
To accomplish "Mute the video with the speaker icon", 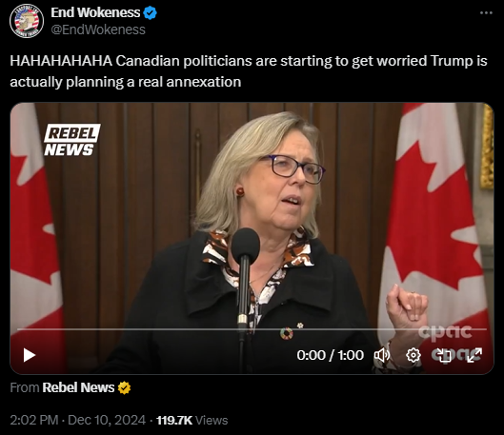I will pos(382,355).
